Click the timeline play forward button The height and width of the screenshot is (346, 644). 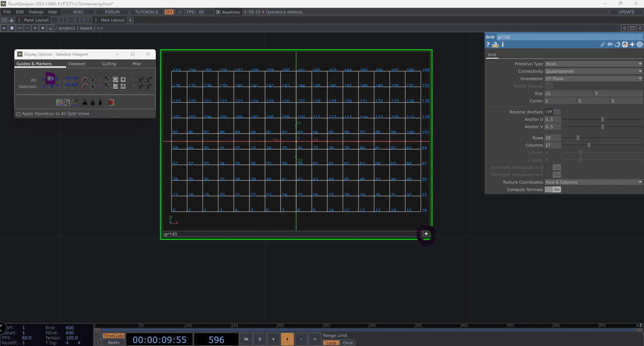(x=288, y=339)
